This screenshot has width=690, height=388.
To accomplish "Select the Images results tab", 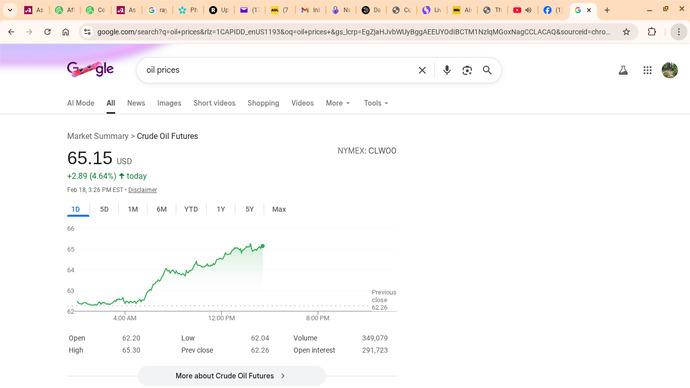I will 169,103.
